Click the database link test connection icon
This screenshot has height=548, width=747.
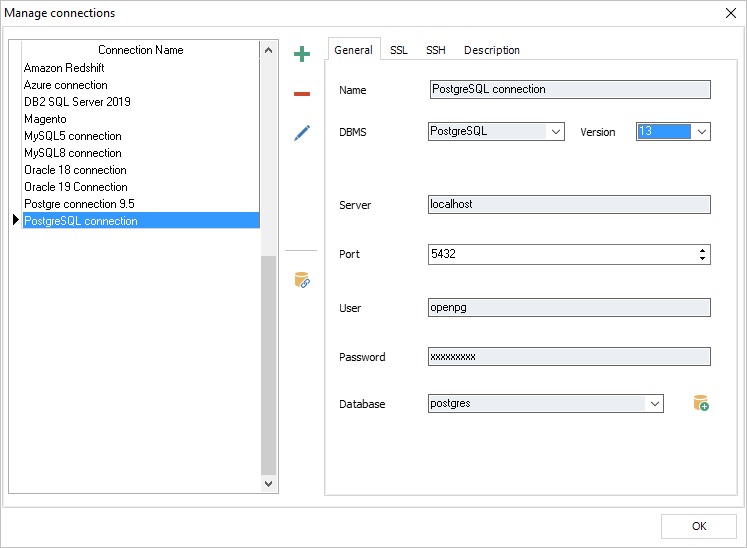click(x=302, y=280)
